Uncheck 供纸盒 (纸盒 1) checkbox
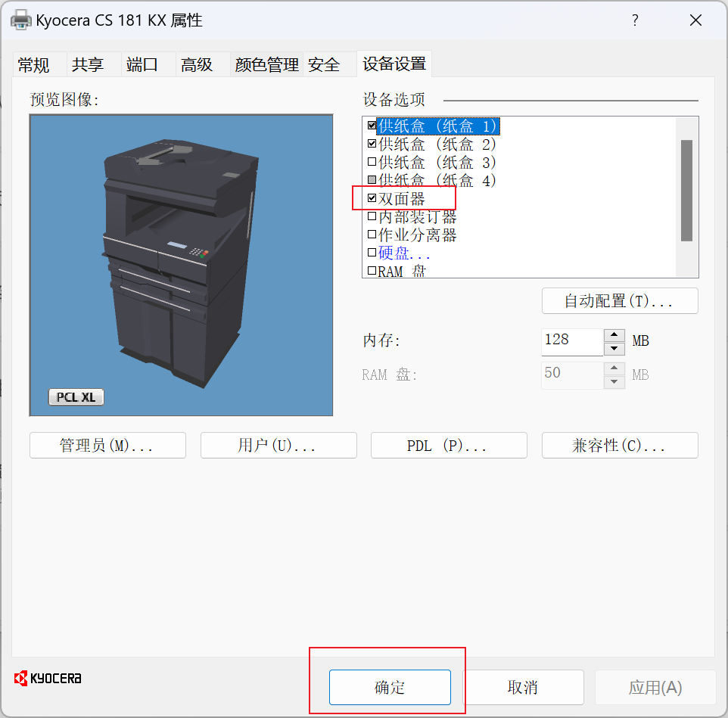728x718 pixels. pos(372,126)
